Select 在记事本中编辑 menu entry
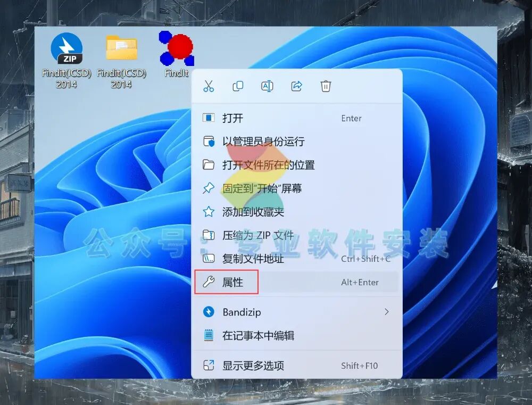The width and height of the screenshot is (532, 405). (x=297, y=336)
